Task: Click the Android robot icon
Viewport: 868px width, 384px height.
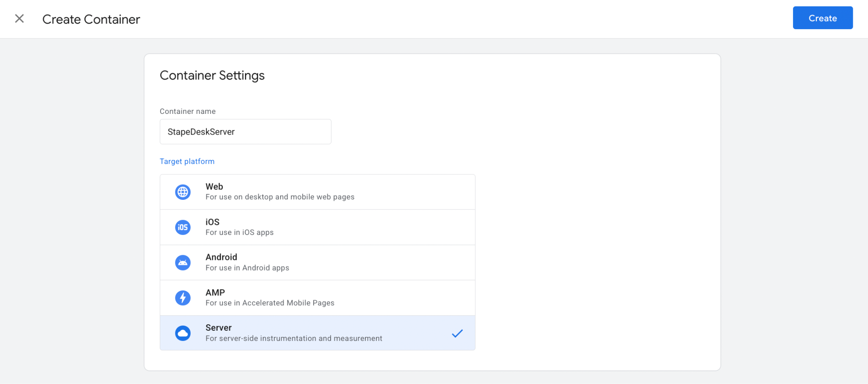Action: tap(183, 262)
